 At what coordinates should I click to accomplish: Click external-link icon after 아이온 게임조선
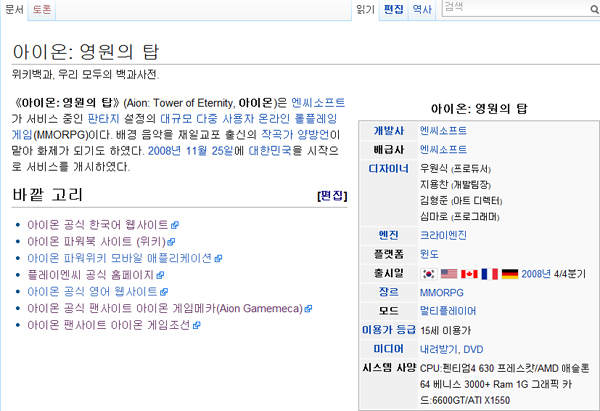tap(196, 326)
